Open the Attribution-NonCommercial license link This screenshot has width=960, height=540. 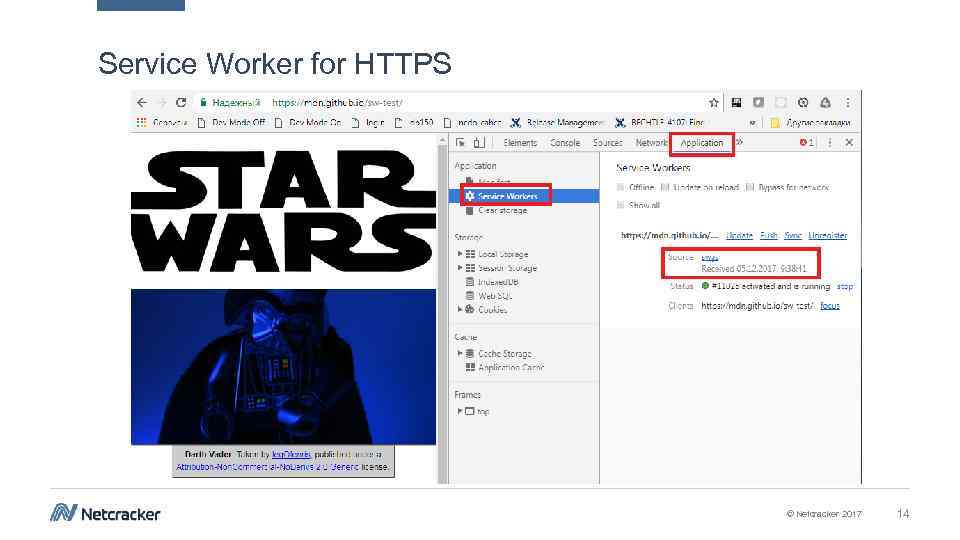[268, 467]
